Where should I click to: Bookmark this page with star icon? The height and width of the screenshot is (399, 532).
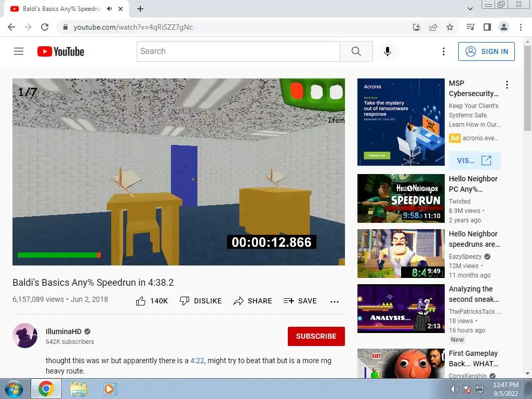click(450, 27)
